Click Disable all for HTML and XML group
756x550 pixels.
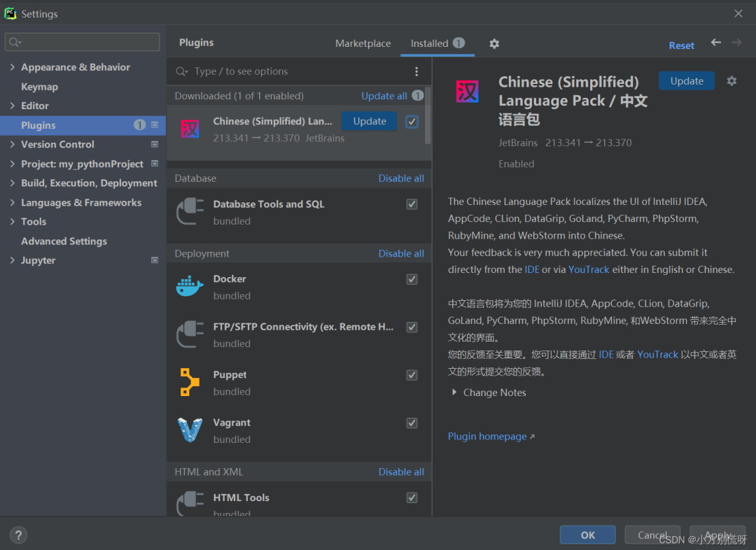[x=401, y=472]
